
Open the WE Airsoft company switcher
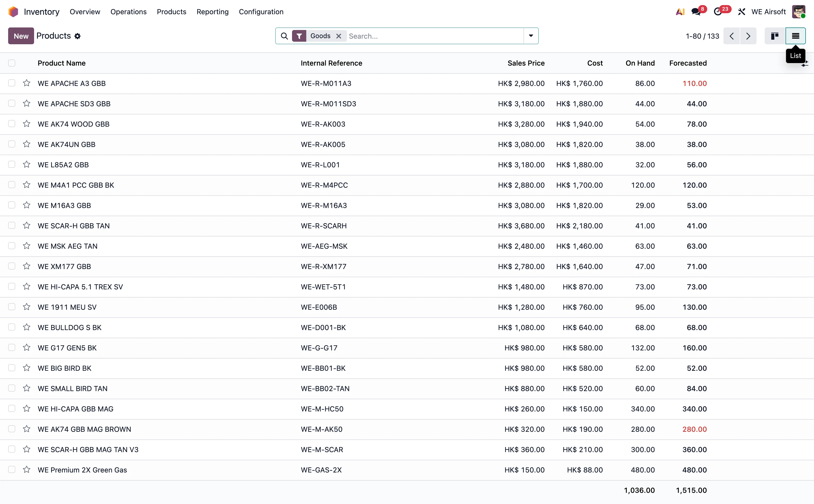768,12
